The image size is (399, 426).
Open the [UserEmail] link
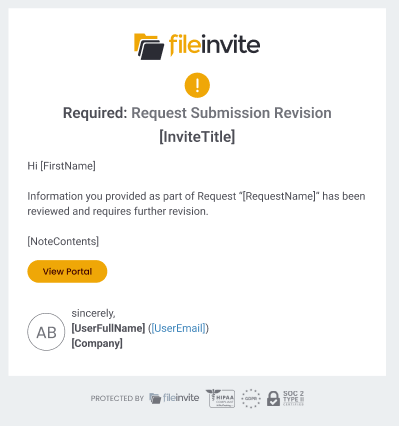click(x=178, y=328)
